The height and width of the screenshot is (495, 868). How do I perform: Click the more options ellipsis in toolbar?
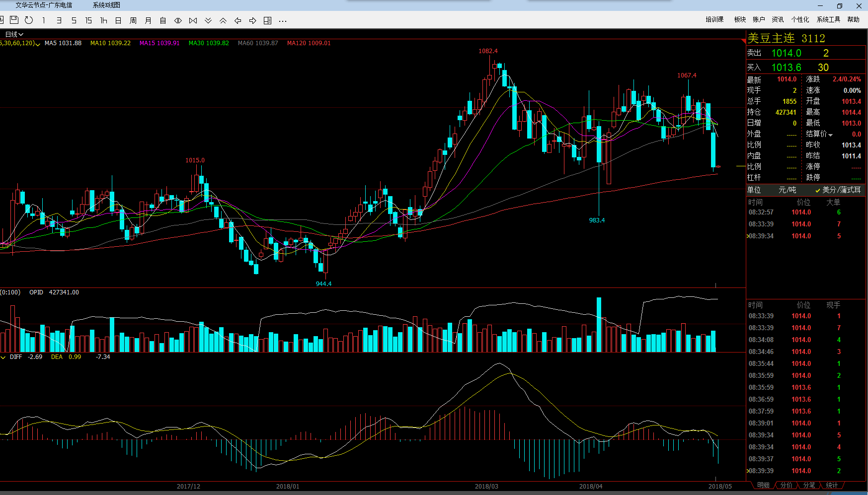point(283,21)
